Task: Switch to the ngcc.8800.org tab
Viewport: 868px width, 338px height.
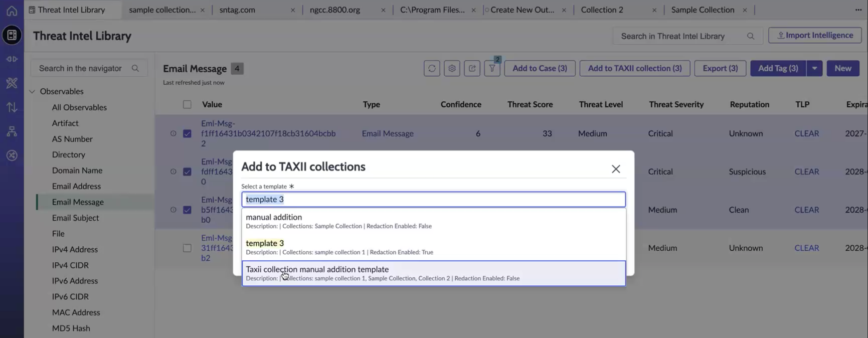Action: (x=335, y=10)
